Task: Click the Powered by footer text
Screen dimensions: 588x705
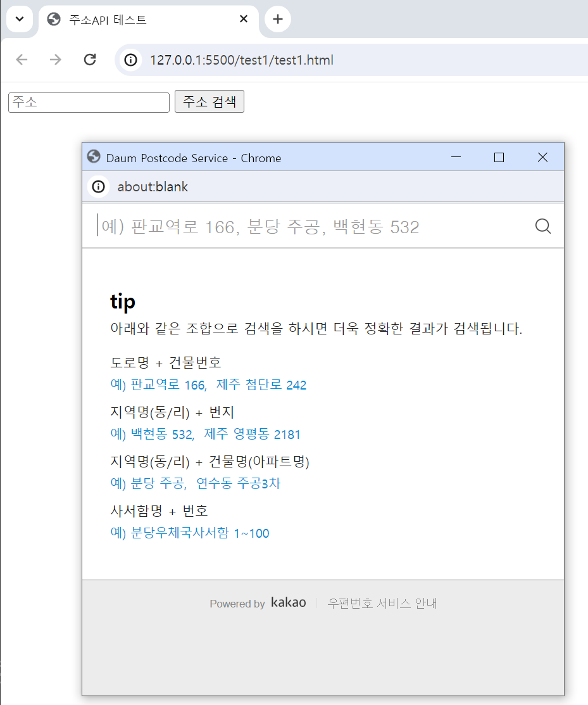Action: coord(237,604)
